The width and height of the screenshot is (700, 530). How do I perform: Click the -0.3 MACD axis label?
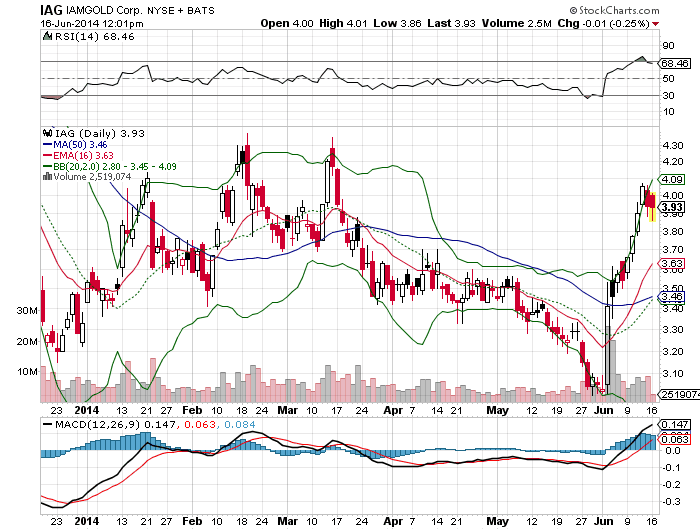pos(671,502)
